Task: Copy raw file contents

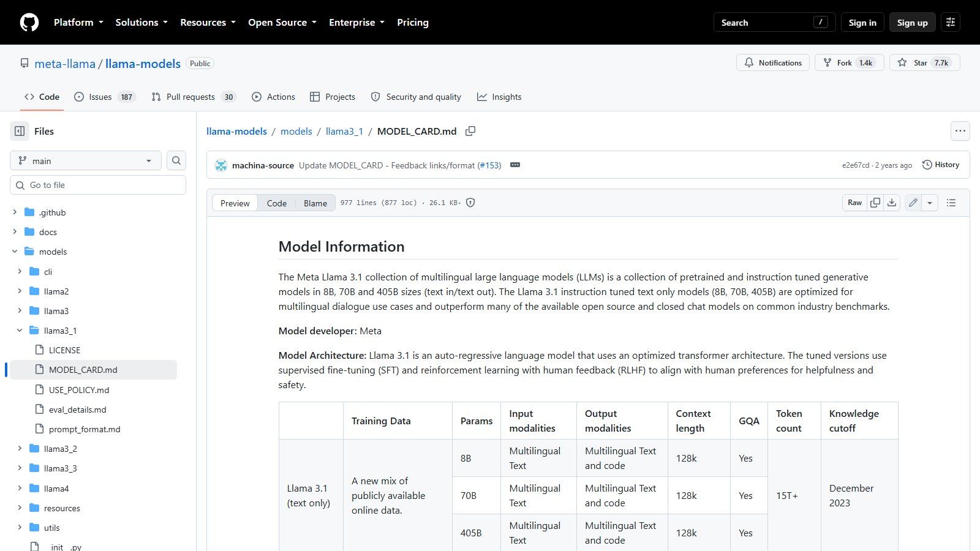Action: pyautogui.click(x=875, y=203)
